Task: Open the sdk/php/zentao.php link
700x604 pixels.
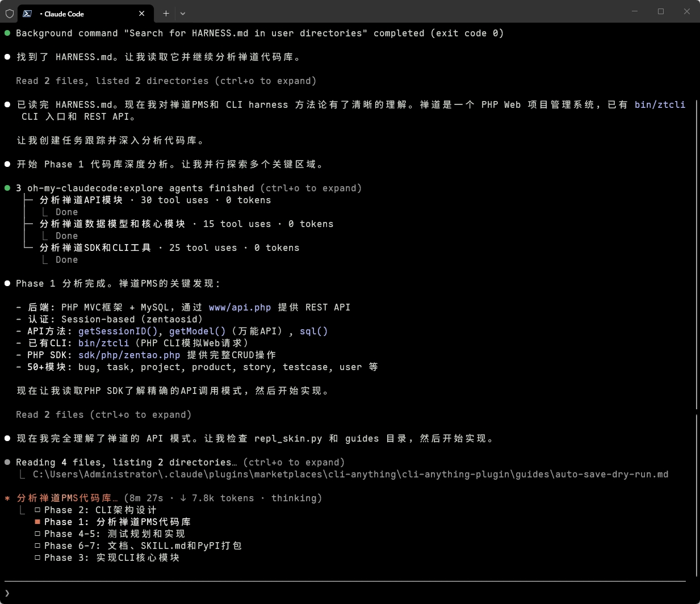Action: tap(129, 355)
